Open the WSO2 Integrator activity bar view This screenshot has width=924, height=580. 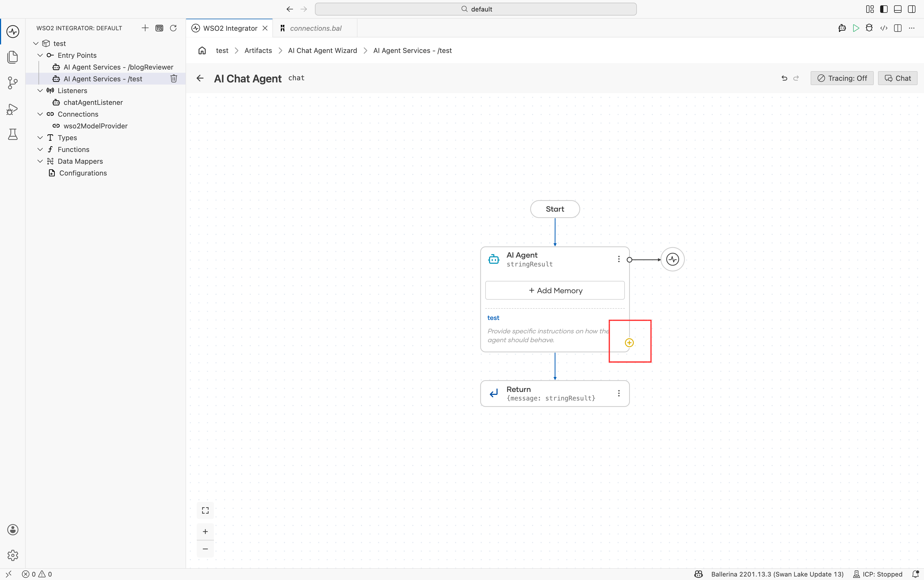pos(13,32)
